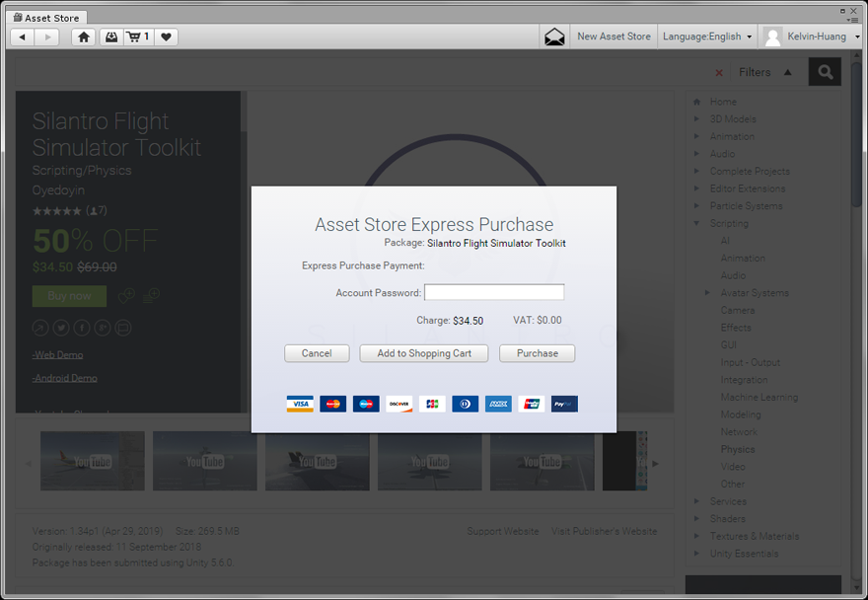The height and width of the screenshot is (600, 868).
Task: Click the American Express icon
Action: 498,404
